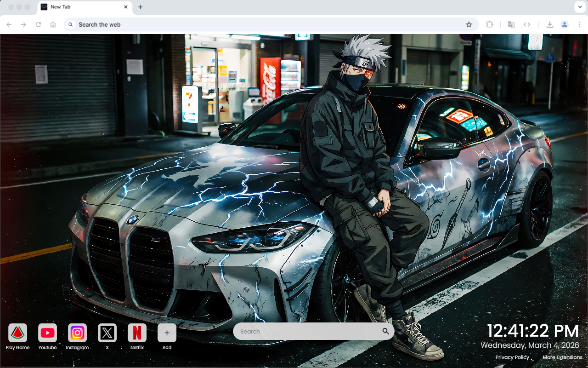This screenshot has height=368, width=588.
Task: Click the 12:41:22 PM clock
Action: point(533,331)
